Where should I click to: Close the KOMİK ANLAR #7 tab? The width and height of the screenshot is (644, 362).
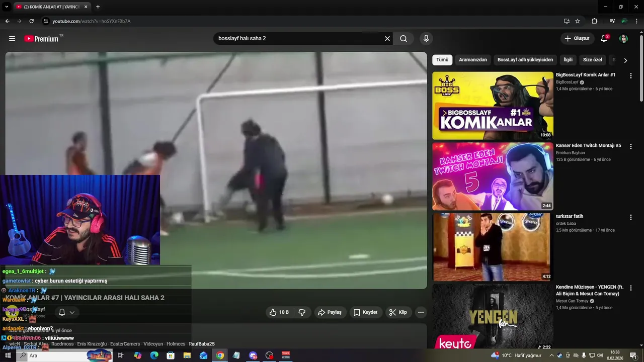point(86,7)
